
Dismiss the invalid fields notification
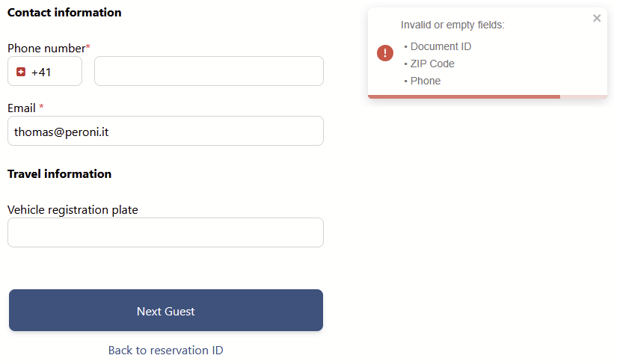[x=597, y=19]
